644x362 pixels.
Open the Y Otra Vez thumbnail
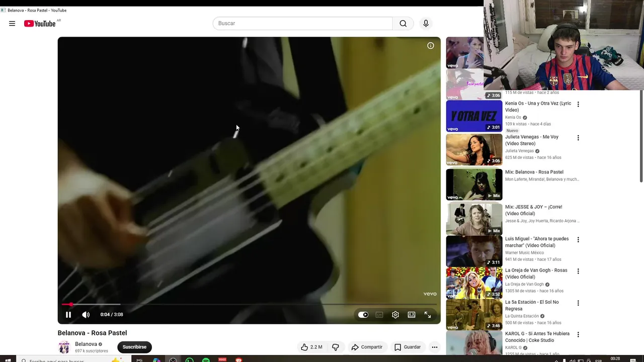click(x=474, y=116)
